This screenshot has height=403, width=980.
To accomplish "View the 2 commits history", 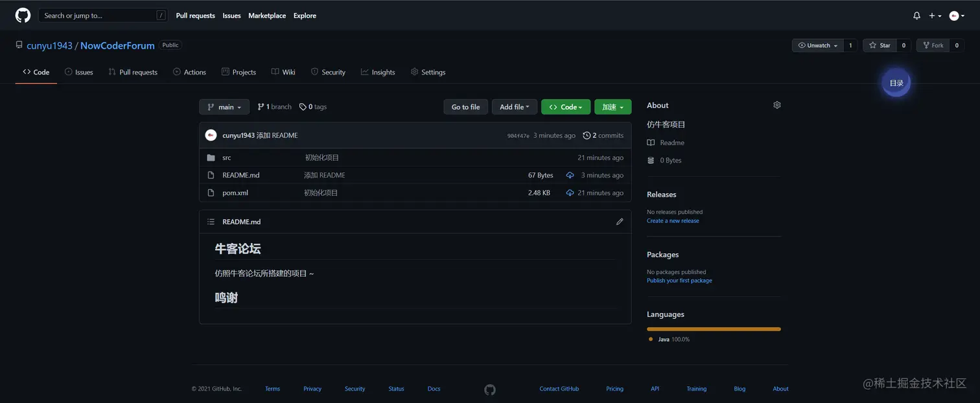I will [x=603, y=135].
